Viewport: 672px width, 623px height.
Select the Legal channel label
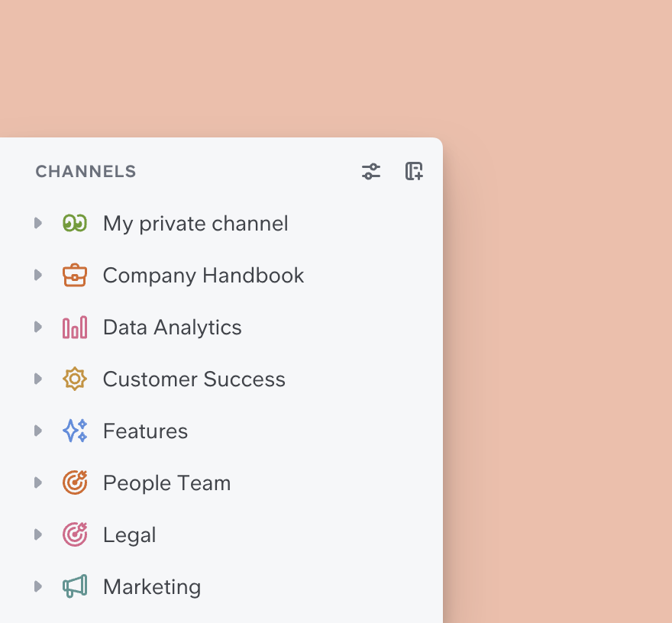pyautogui.click(x=129, y=535)
